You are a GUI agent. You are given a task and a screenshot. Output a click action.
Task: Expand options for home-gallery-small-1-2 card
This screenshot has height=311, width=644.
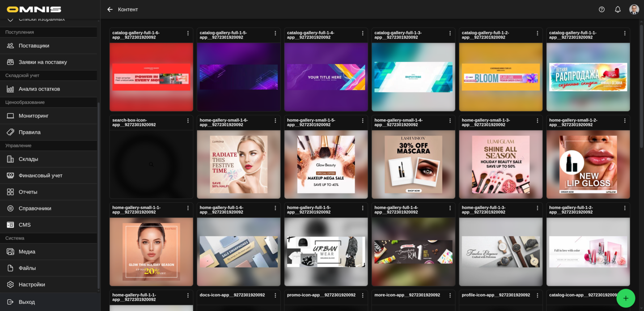(625, 120)
